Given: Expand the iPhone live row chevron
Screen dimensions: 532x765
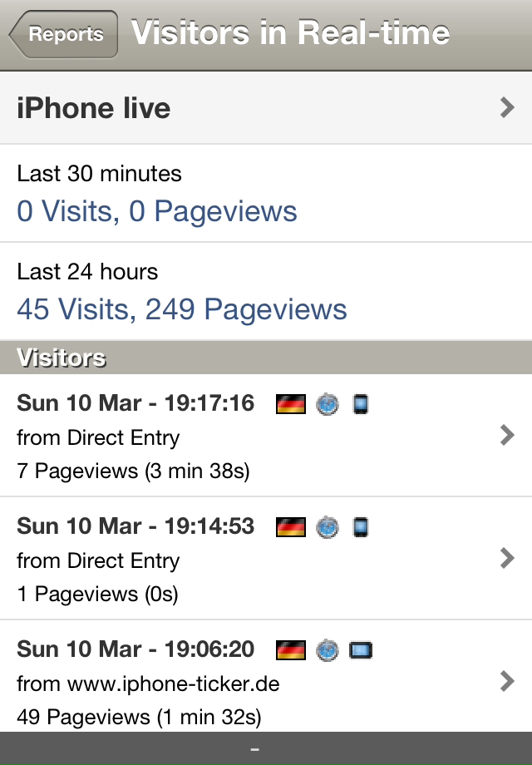Looking at the screenshot, I should (507, 107).
